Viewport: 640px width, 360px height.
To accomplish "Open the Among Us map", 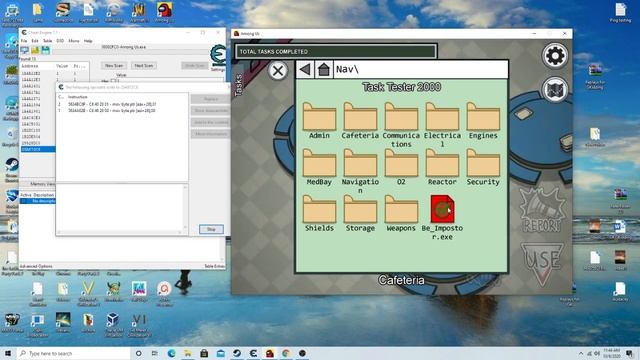I will click(x=555, y=89).
